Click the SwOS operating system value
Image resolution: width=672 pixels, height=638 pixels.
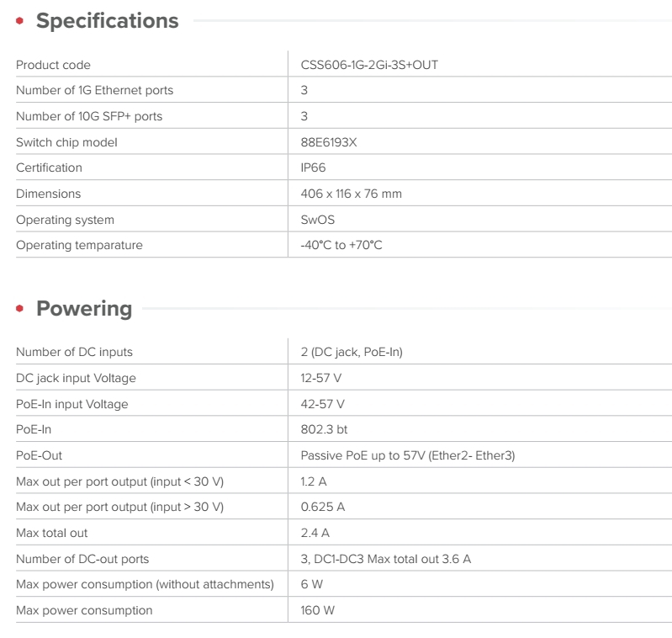(319, 220)
